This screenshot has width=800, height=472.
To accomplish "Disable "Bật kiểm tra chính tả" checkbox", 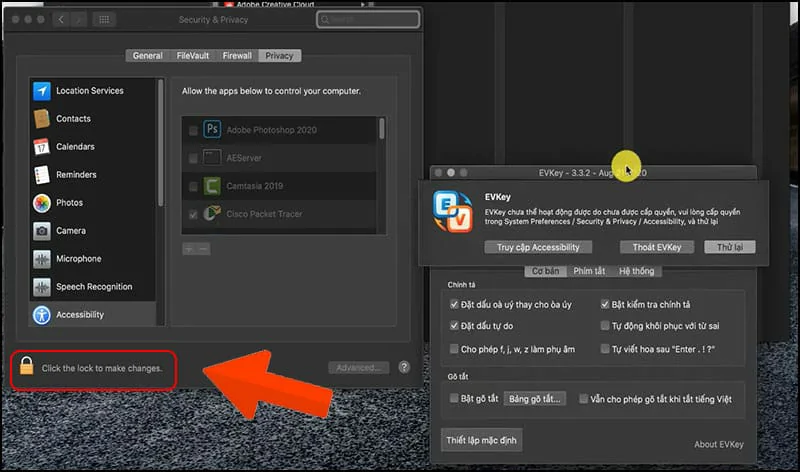I will point(606,304).
